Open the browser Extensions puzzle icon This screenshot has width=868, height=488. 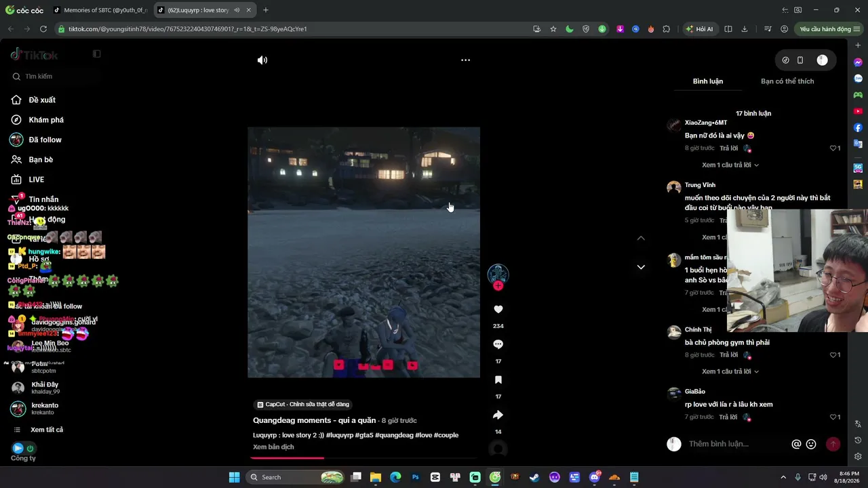pos(667,29)
